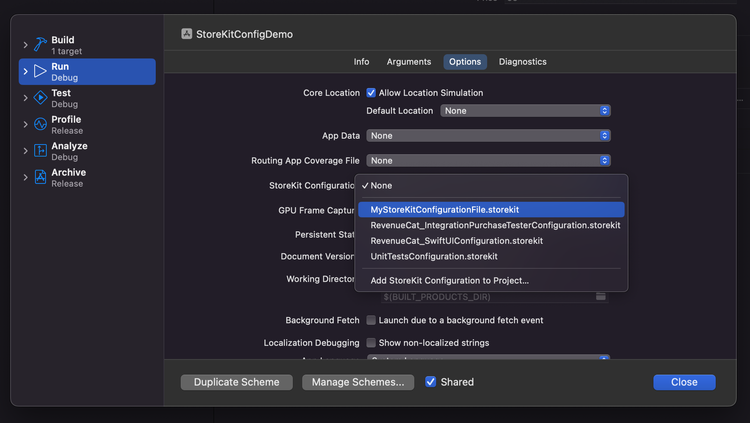Select the Analyze Debug scheme action
This screenshot has width=750, height=423.
click(x=87, y=151)
